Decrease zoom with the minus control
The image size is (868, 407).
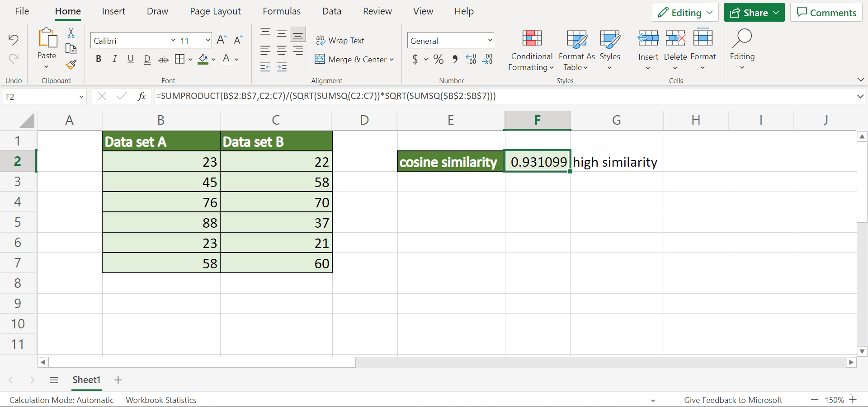click(814, 399)
